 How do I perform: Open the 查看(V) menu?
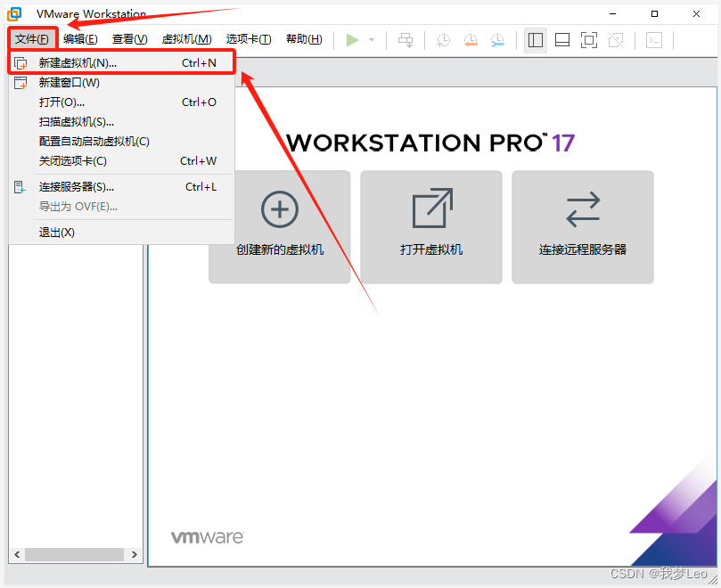click(129, 39)
